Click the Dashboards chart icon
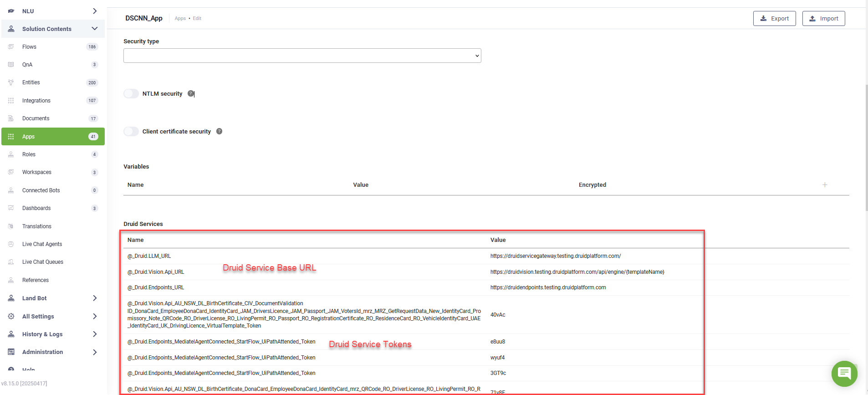The height and width of the screenshot is (395, 868). click(x=11, y=208)
